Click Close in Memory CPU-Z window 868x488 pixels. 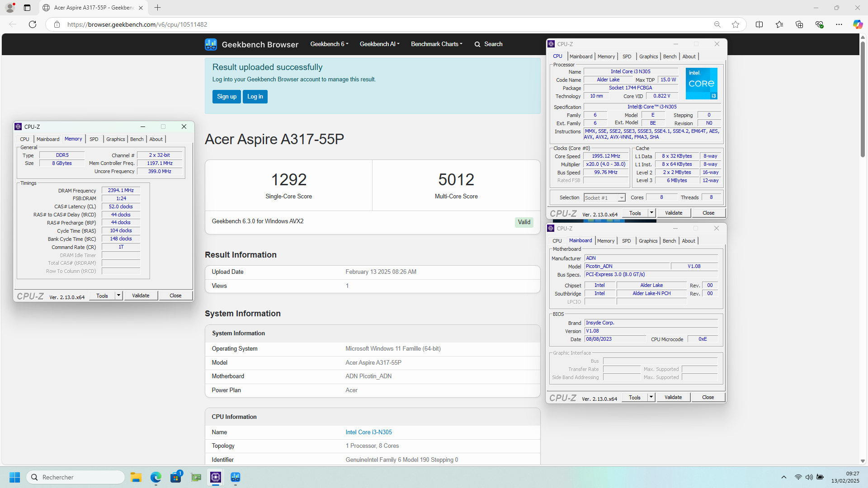tap(175, 296)
